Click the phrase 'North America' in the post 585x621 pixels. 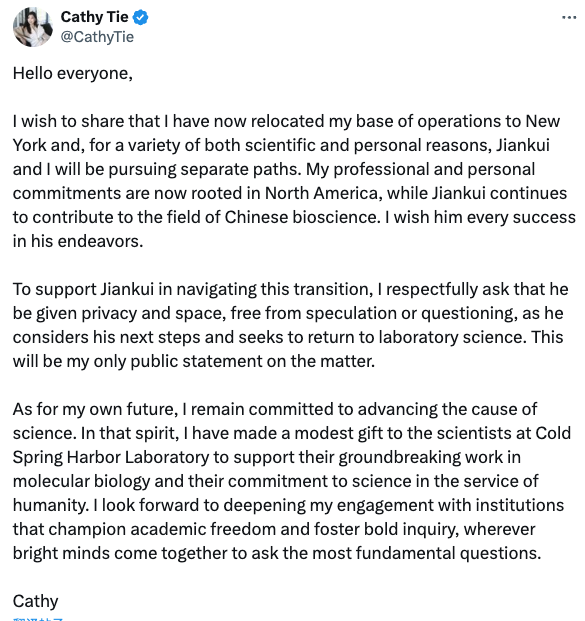click(x=321, y=194)
